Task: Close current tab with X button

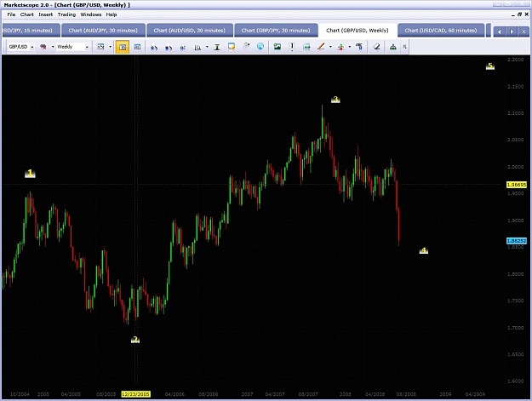Action: (523, 32)
